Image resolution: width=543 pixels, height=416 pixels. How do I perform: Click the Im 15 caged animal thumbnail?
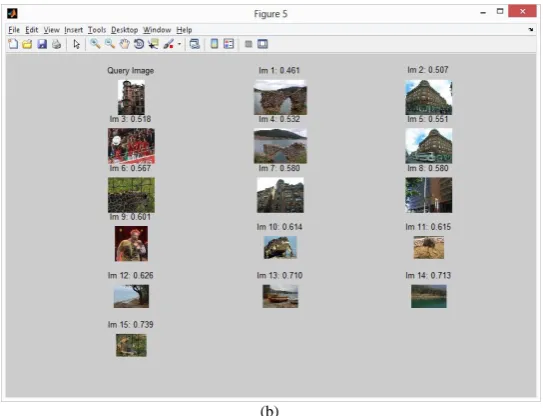click(131, 345)
